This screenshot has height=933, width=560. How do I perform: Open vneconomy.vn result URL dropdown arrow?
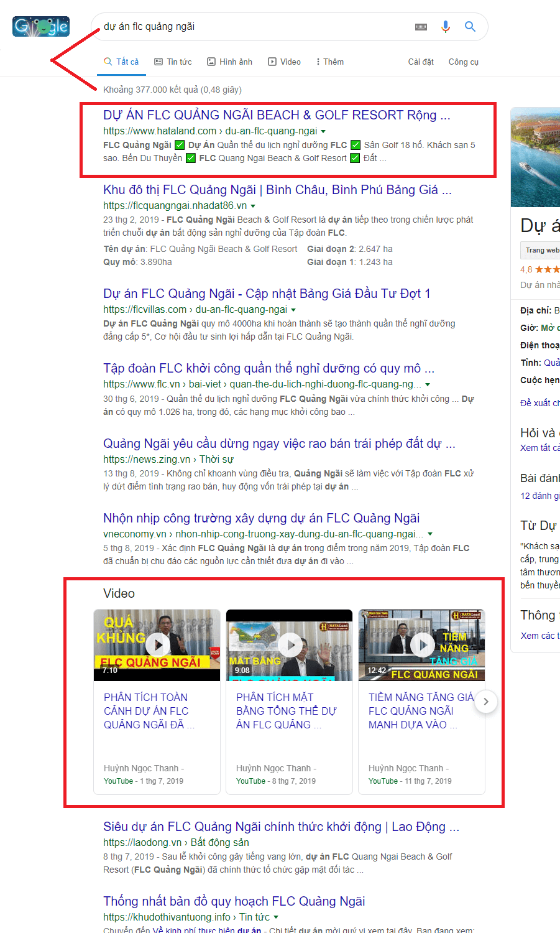430,534
